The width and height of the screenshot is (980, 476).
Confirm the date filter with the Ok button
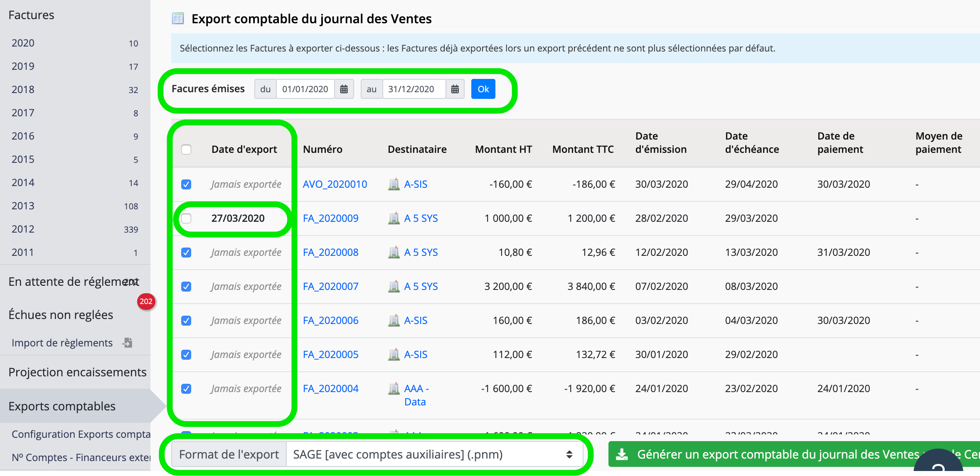(483, 88)
